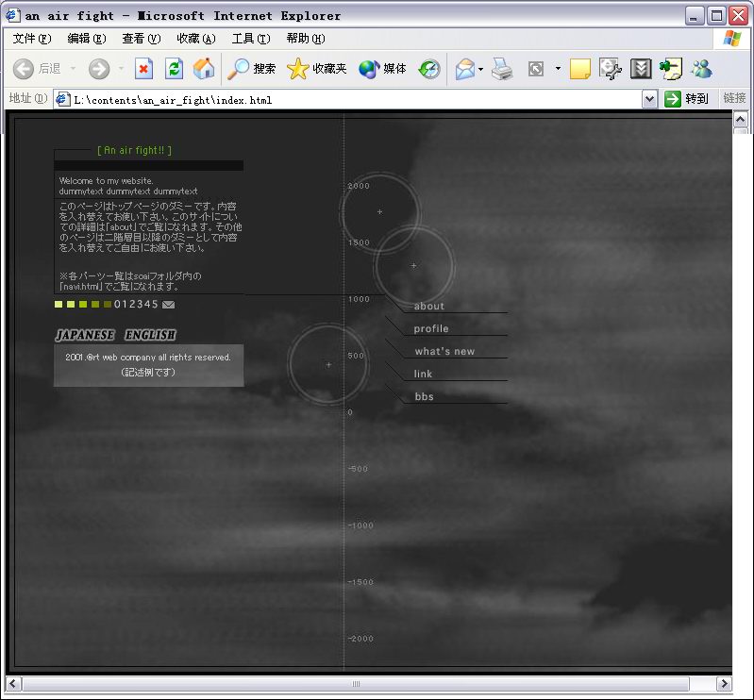Open the Favorites (收藏夹) star button

pyautogui.click(x=317, y=69)
